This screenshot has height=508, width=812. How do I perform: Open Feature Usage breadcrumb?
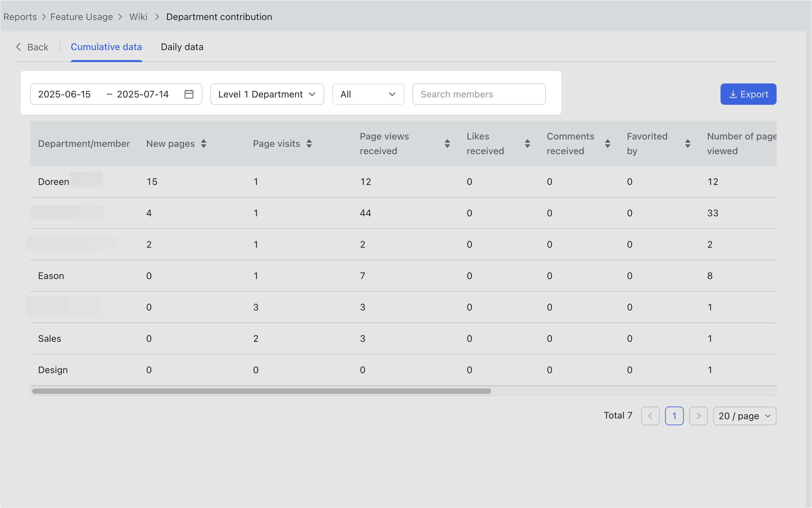(x=82, y=17)
